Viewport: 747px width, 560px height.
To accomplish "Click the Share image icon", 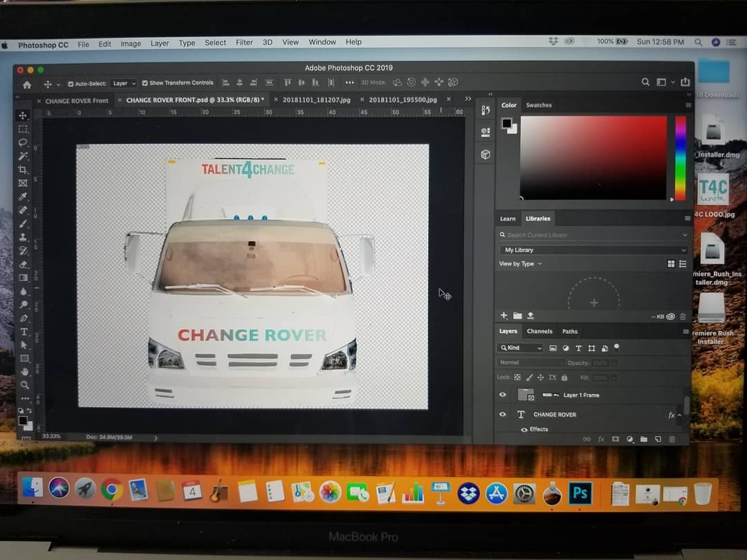I will point(685,82).
